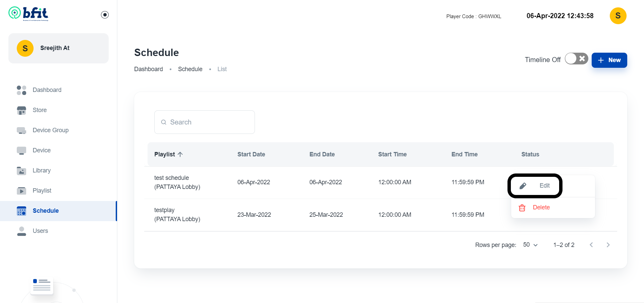Screen dimensions: 644x303
Task: Click the Playlist ascending sort arrow
Action: click(x=180, y=154)
